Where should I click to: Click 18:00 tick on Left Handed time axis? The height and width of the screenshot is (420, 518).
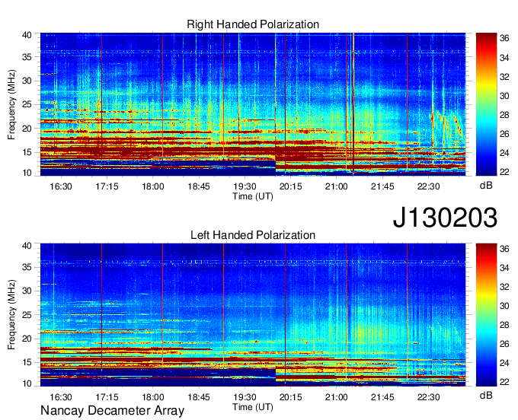point(153,397)
